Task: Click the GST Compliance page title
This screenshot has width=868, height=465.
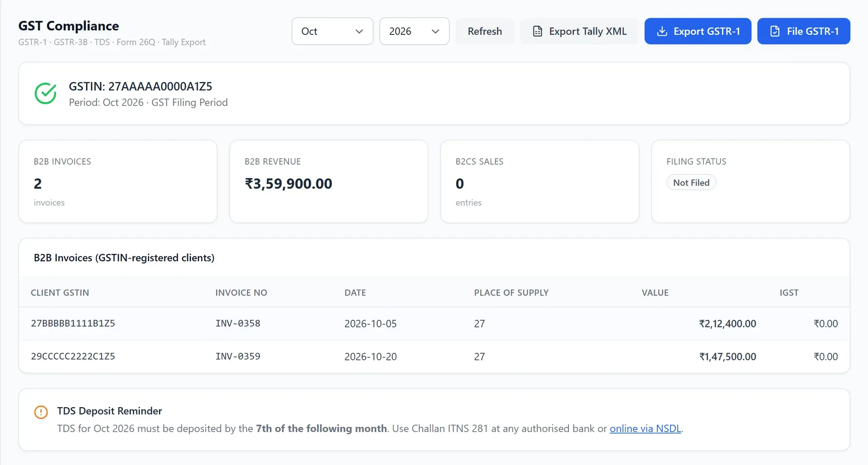Action: [69, 26]
